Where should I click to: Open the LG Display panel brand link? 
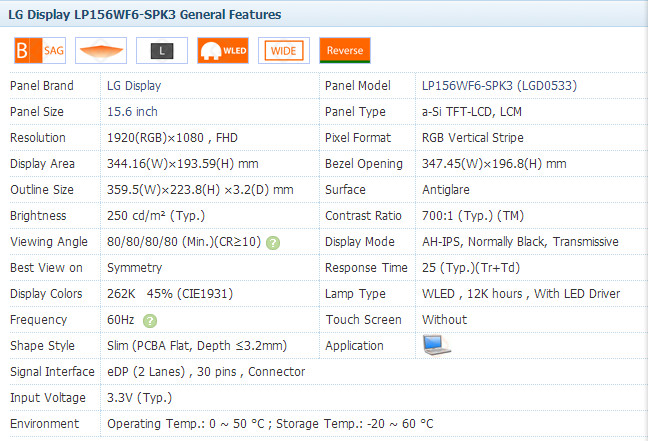(x=134, y=86)
